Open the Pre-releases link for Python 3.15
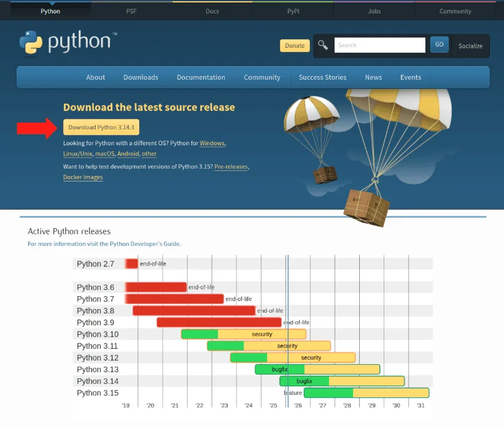This screenshot has width=504, height=428. pyautogui.click(x=231, y=166)
